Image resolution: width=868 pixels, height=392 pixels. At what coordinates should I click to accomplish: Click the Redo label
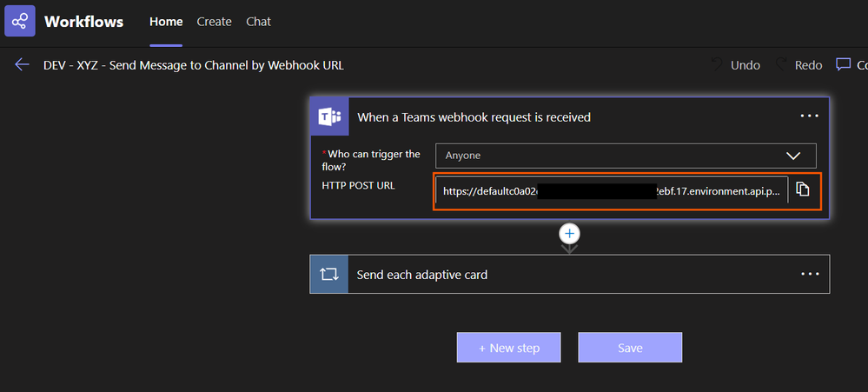(x=808, y=65)
